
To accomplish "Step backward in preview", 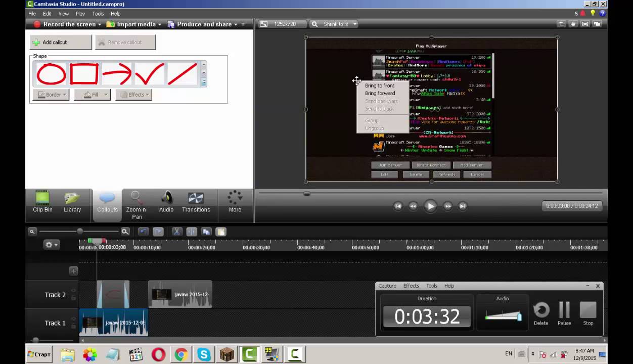I will [x=413, y=206].
